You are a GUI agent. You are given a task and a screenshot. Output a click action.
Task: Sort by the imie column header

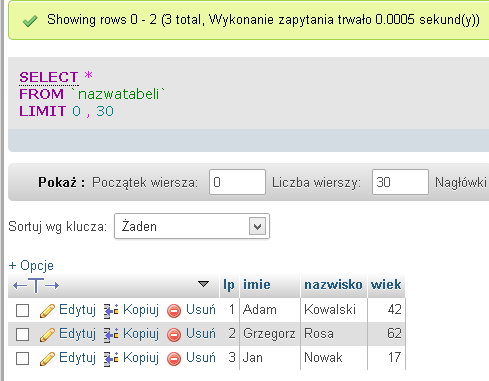click(x=257, y=285)
